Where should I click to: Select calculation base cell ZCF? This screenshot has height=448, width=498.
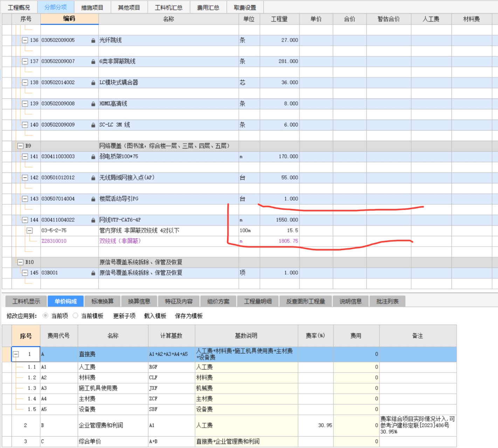[172, 399]
